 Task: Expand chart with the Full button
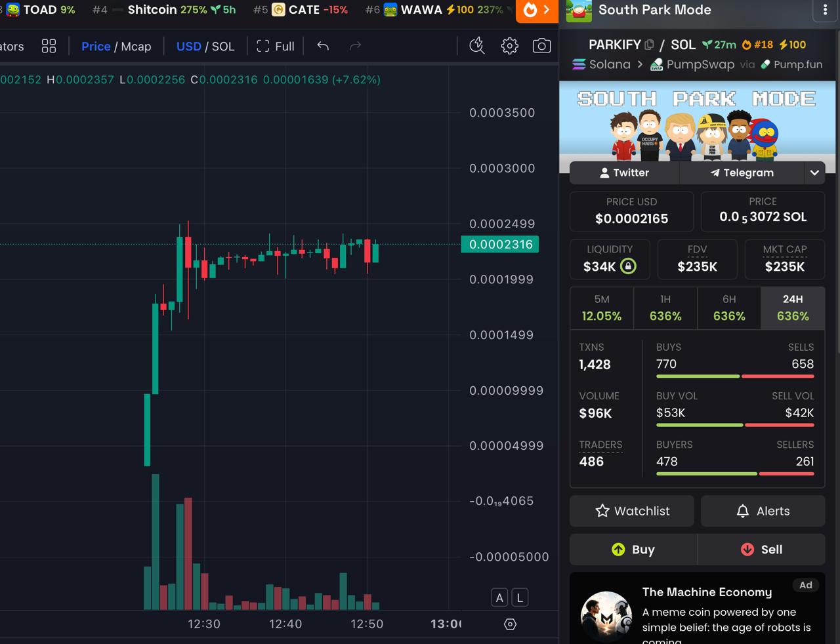click(x=276, y=47)
